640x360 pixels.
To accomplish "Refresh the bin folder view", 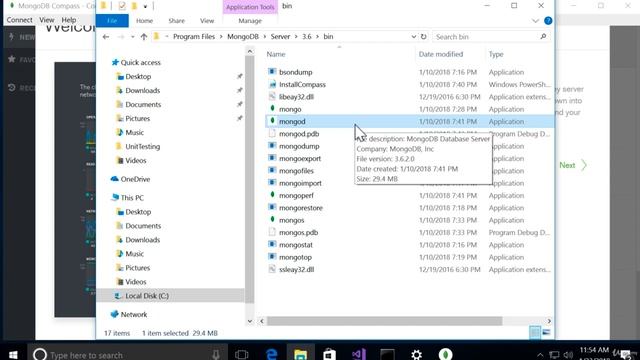I will [x=423, y=37].
